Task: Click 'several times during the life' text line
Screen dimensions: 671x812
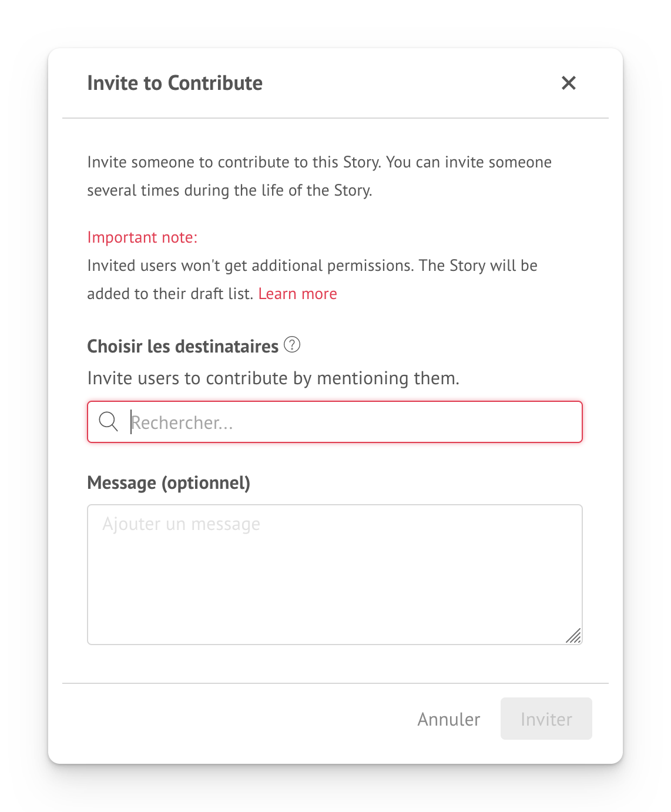Action: click(x=229, y=190)
